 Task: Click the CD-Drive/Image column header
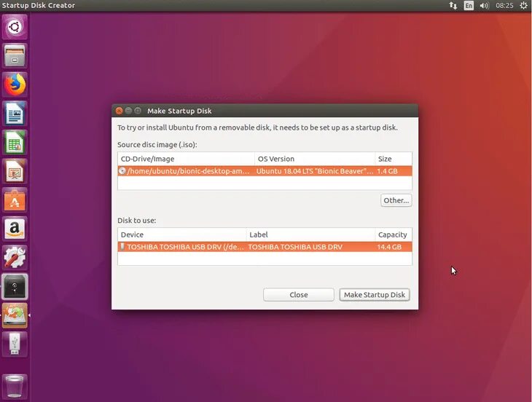click(186, 159)
